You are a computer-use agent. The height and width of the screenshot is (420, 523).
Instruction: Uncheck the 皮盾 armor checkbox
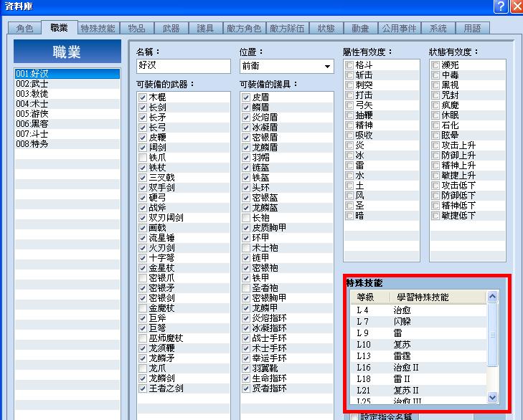[246, 97]
